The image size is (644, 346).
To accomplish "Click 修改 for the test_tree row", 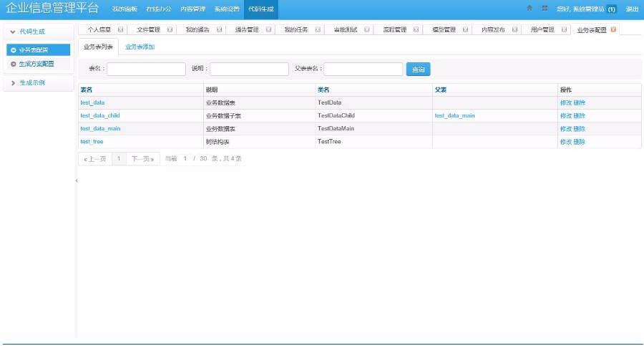I will tap(566, 142).
